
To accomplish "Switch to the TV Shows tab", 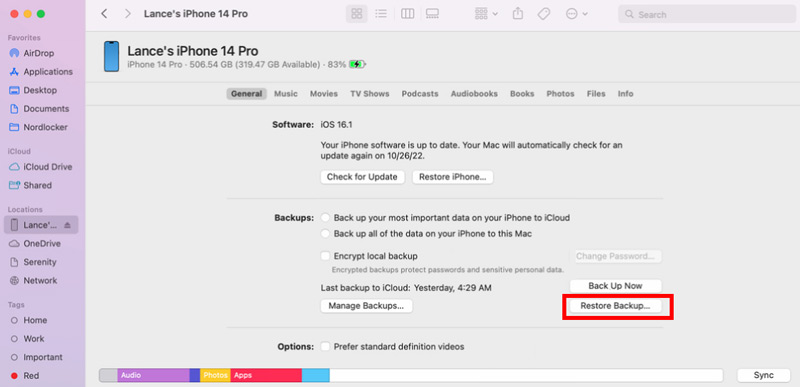I will pos(369,94).
